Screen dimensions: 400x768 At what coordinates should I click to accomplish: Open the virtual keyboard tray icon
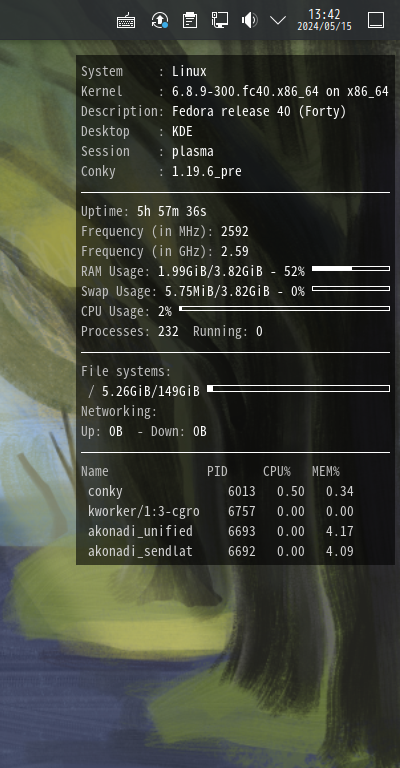click(126, 21)
